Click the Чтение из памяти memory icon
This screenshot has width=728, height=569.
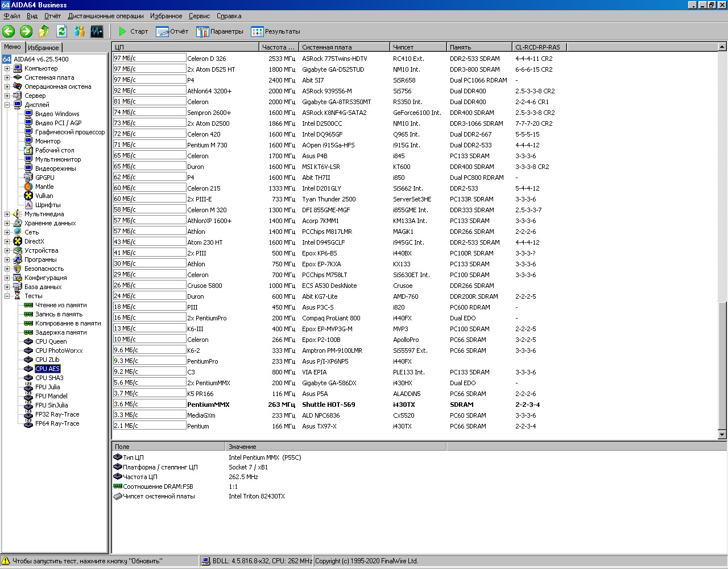point(28,305)
